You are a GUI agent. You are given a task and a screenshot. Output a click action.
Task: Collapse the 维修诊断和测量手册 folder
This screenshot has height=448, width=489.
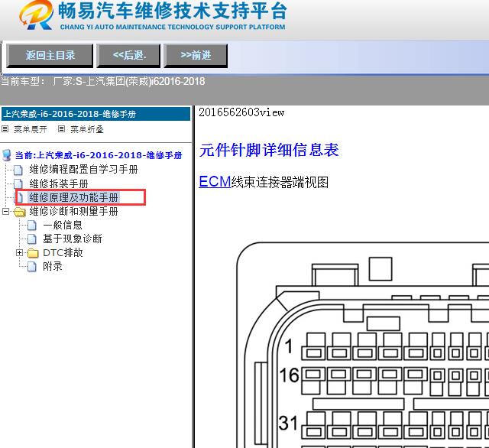pos(5,212)
